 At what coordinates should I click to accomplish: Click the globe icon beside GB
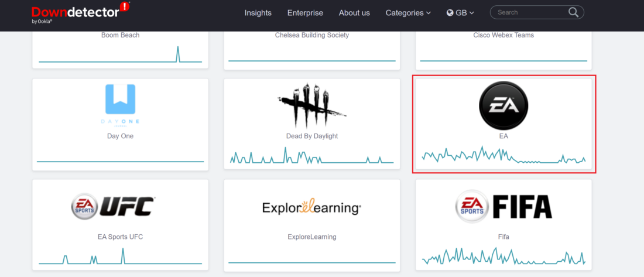(450, 13)
